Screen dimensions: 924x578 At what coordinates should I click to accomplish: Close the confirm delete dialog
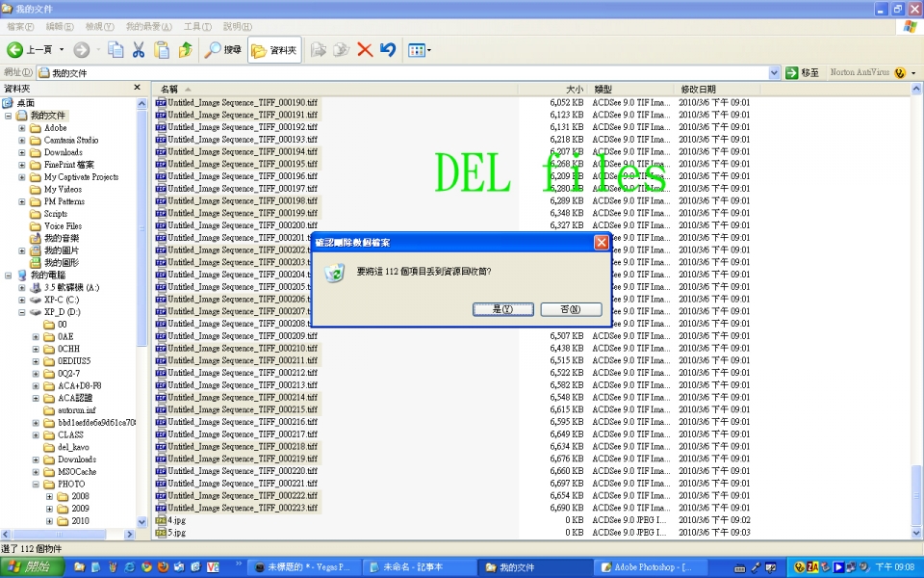tap(601, 243)
